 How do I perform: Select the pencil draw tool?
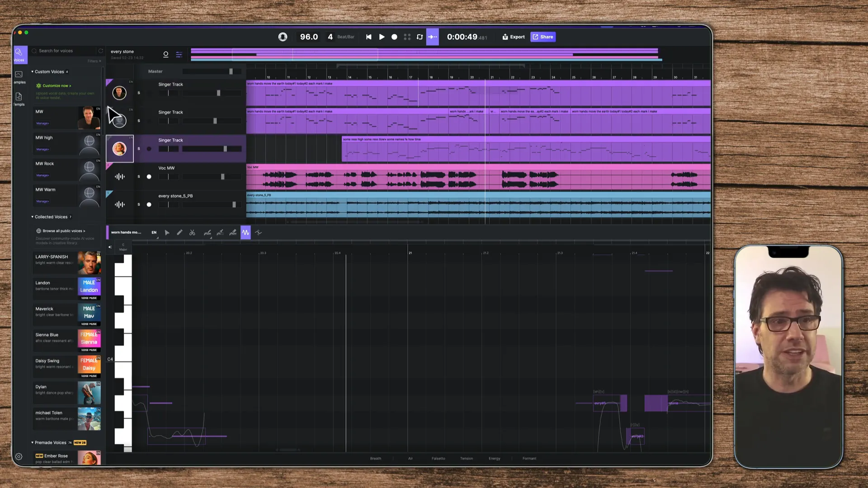coord(179,233)
